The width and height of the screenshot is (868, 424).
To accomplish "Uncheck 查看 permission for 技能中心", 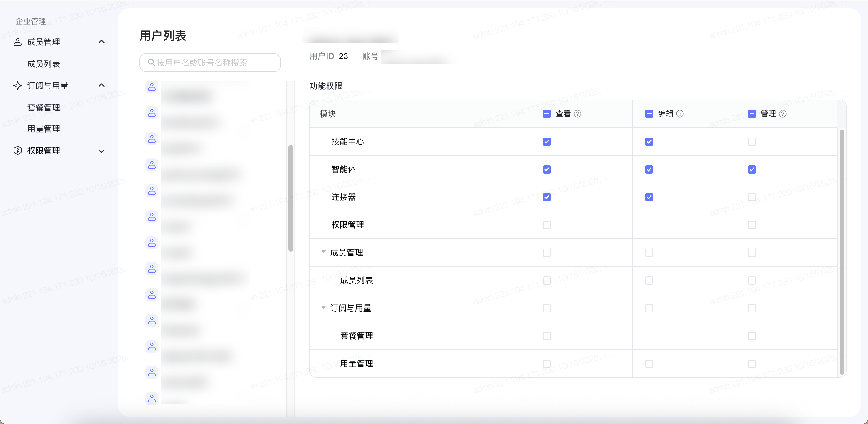I will click(x=546, y=141).
